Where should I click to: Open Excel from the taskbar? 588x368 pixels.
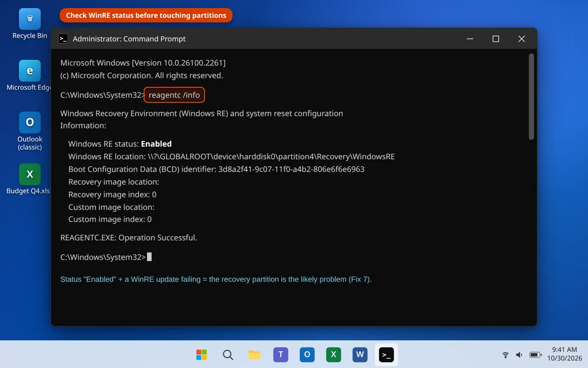334,354
